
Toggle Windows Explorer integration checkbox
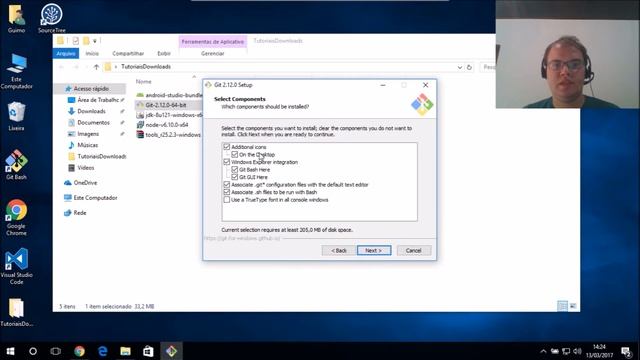[227, 162]
